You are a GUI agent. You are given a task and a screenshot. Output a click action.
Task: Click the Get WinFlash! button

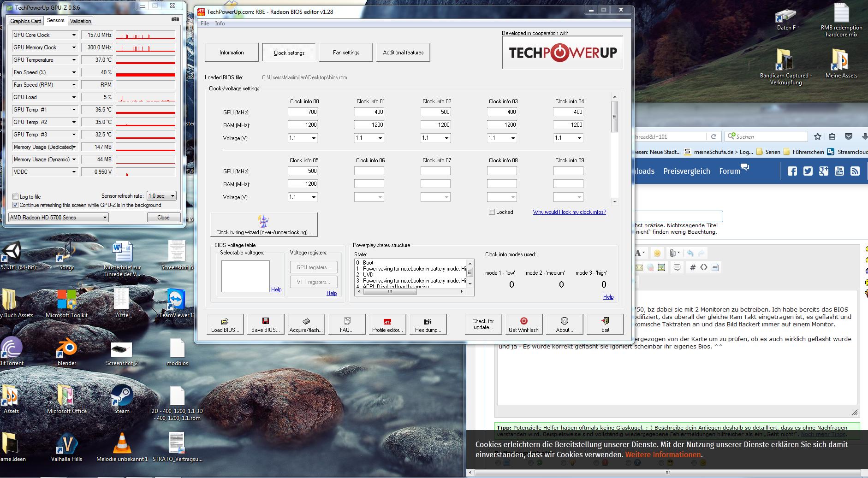pos(524,325)
